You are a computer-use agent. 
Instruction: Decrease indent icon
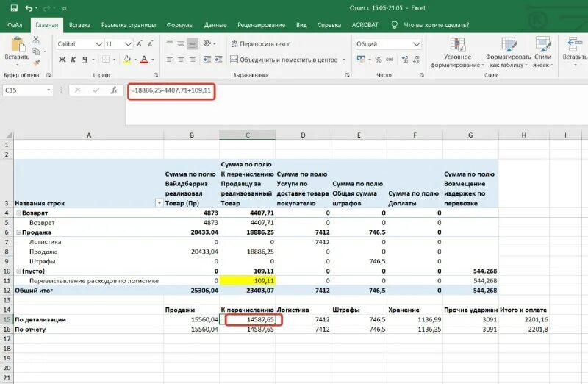click(207, 60)
